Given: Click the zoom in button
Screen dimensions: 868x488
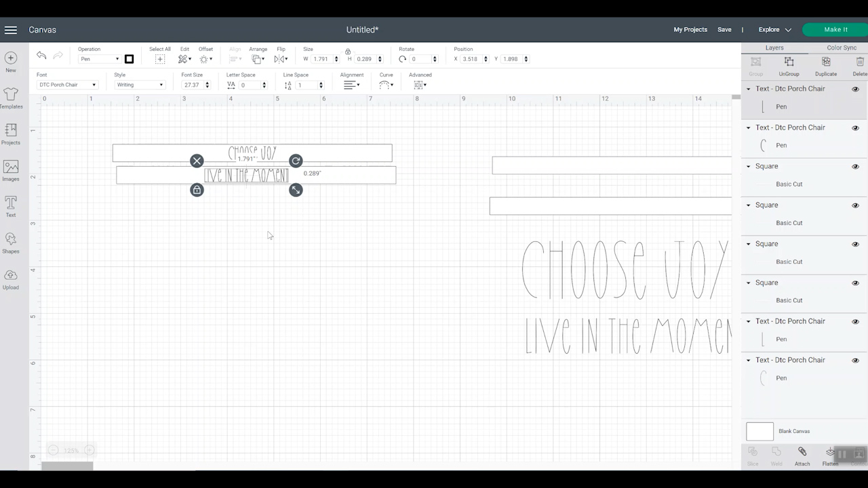Looking at the screenshot, I should [x=89, y=450].
